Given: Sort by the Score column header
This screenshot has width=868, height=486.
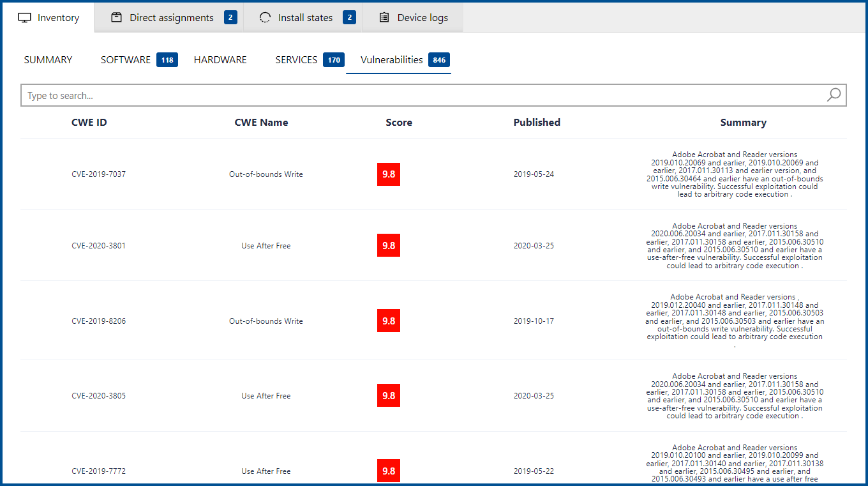Looking at the screenshot, I should pyautogui.click(x=399, y=123).
